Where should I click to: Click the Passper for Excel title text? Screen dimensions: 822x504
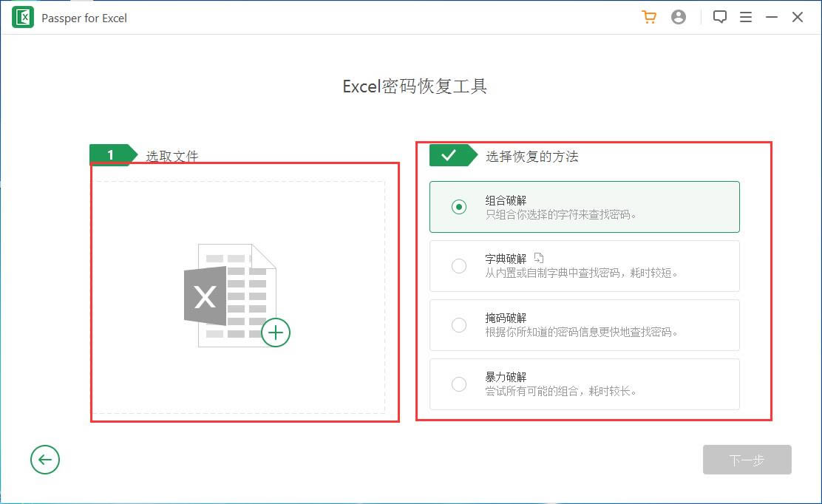pyautogui.click(x=84, y=18)
